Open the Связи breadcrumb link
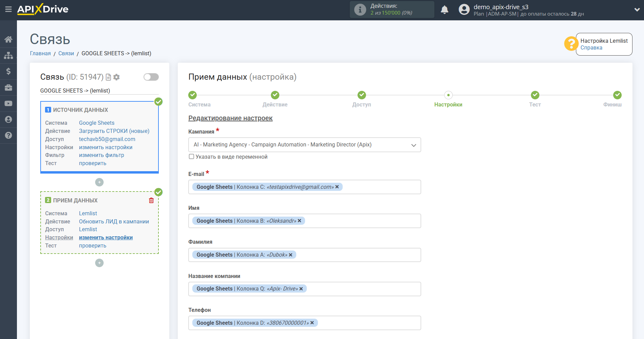The width and height of the screenshot is (644, 339). click(66, 53)
